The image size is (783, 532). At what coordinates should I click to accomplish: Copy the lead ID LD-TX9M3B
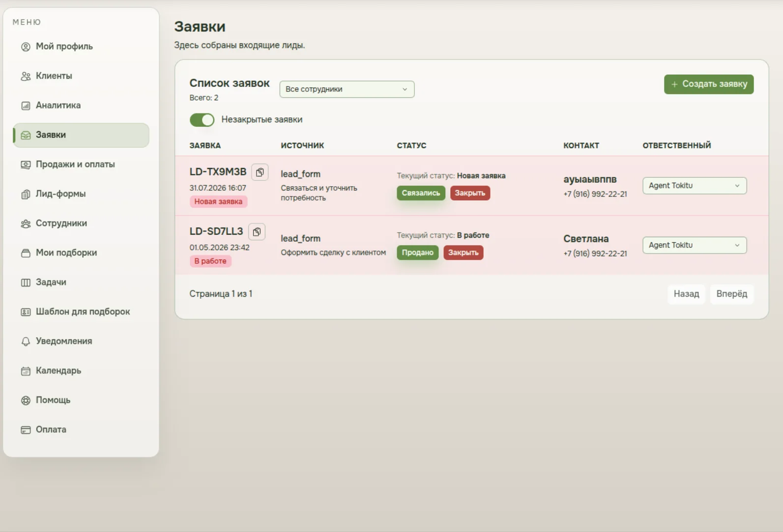[x=260, y=172]
